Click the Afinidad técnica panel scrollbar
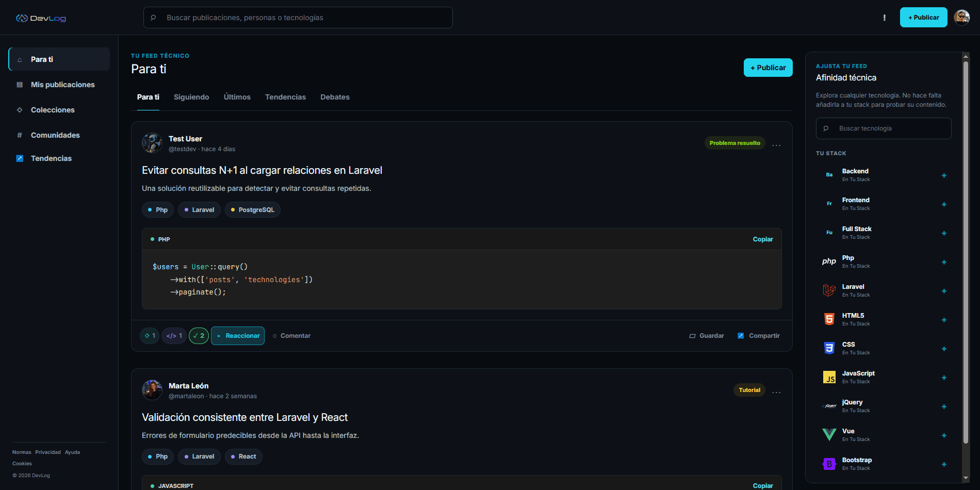This screenshot has height=490, width=980. [x=966, y=253]
